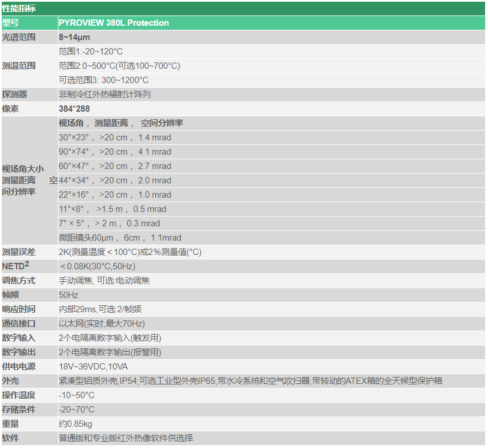This screenshot has height=448, width=488.
Task: Select row 60°×47°, >20 cm, 2.7 mrad
Action: click(x=115, y=166)
